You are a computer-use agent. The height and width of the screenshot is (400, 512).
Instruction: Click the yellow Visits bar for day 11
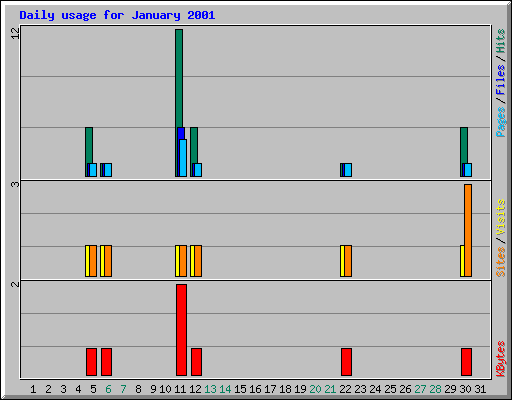pyautogui.click(x=177, y=261)
